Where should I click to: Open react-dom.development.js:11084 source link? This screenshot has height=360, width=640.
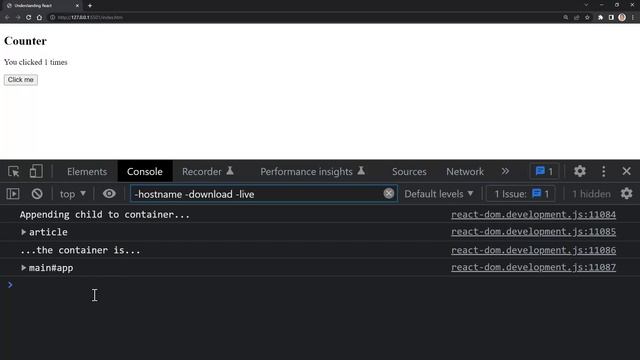coord(533,215)
